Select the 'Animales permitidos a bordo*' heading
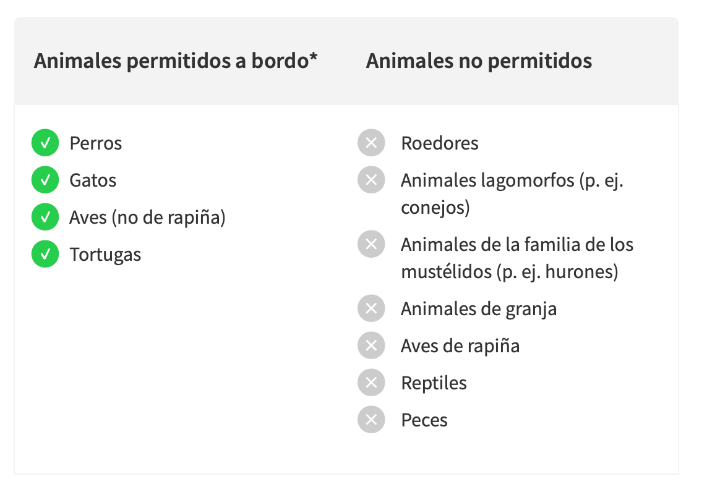This screenshot has height=487, width=720. click(175, 61)
